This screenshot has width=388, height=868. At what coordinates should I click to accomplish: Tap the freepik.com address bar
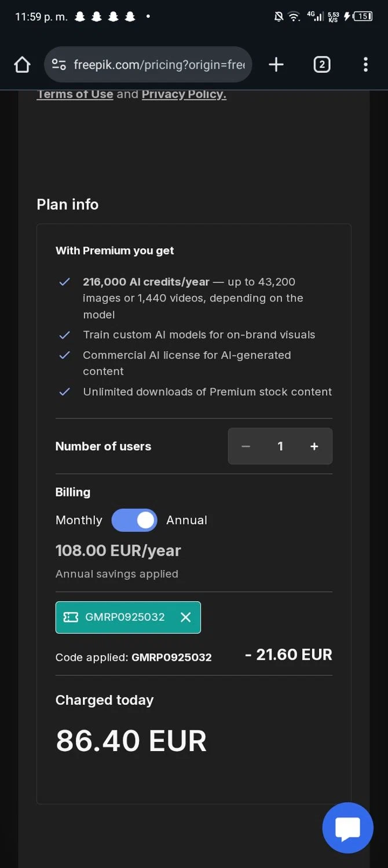pyautogui.click(x=159, y=65)
